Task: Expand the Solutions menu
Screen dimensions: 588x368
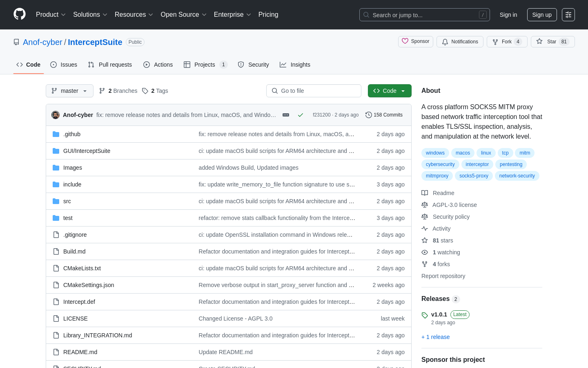Action: tap(90, 15)
